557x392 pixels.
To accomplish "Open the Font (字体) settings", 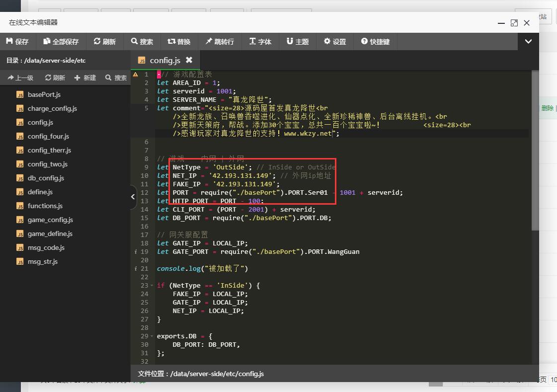I will point(260,42).
